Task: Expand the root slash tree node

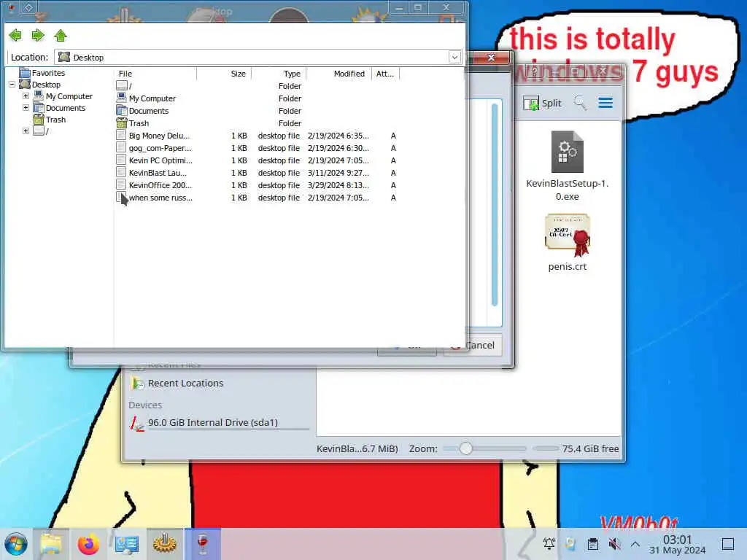Action: pos(26,131)
